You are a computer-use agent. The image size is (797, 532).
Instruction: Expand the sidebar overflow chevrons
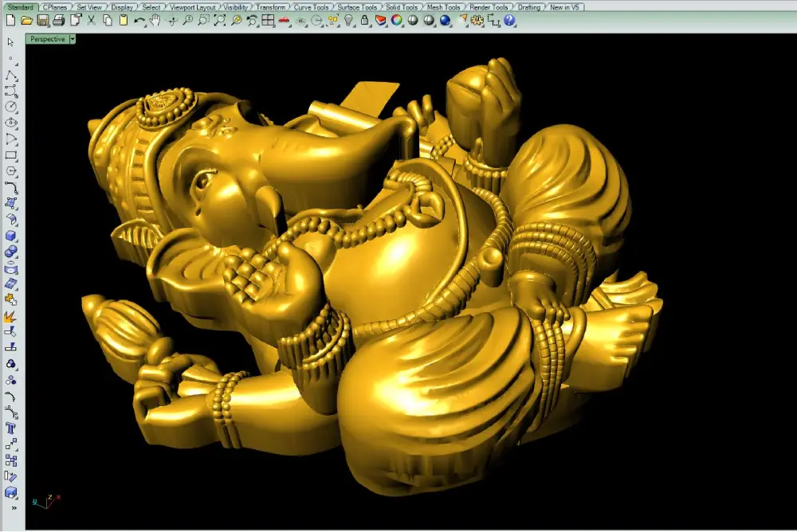[x=14, y=507]
